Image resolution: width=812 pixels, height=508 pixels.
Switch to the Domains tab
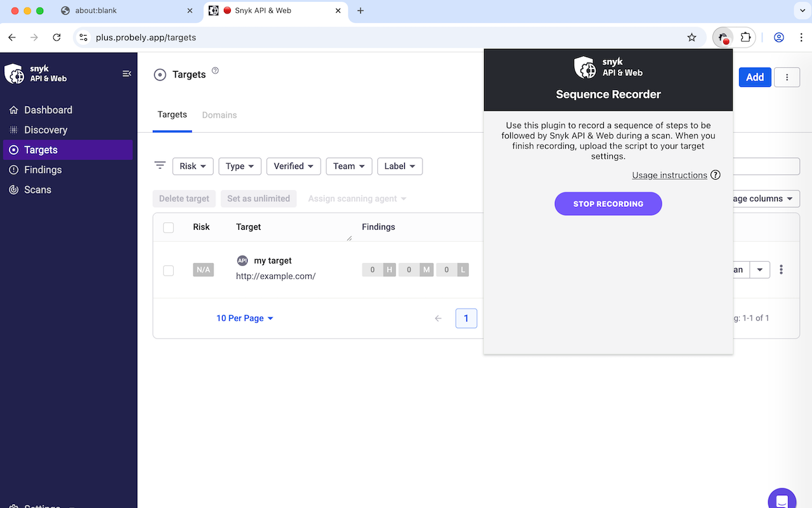pos(219,115)
